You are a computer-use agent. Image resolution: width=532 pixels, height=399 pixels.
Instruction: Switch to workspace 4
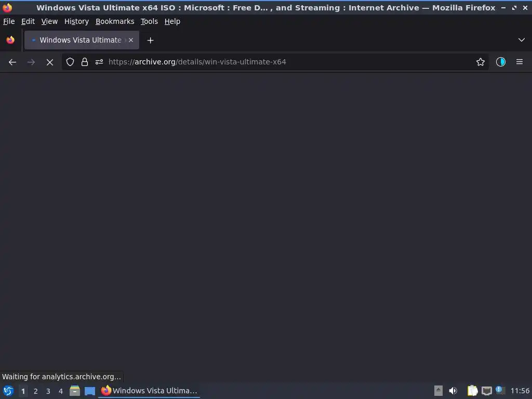pyautogui.click(x=61, y=391)
